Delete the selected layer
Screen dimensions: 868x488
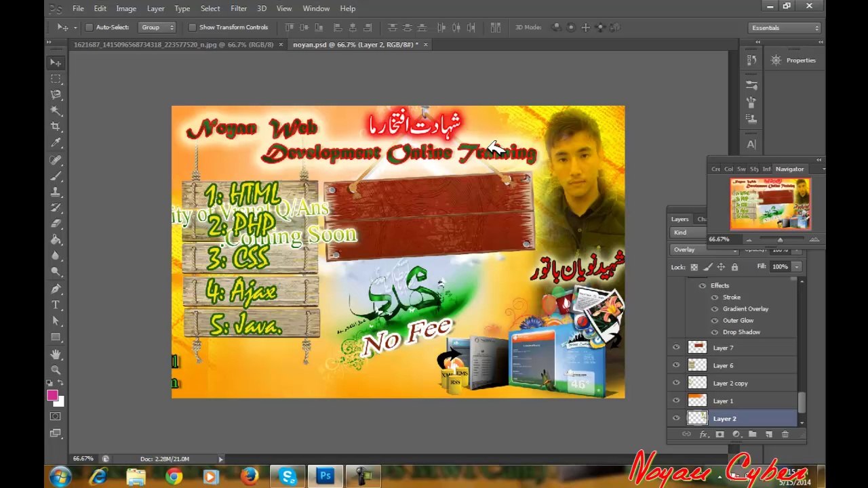tap(785, 434)
